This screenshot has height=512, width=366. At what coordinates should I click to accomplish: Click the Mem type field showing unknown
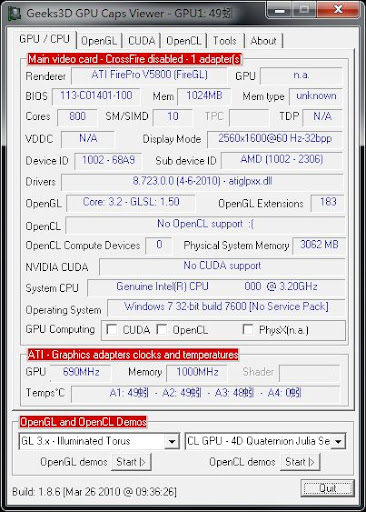click(x=316, y=96)
